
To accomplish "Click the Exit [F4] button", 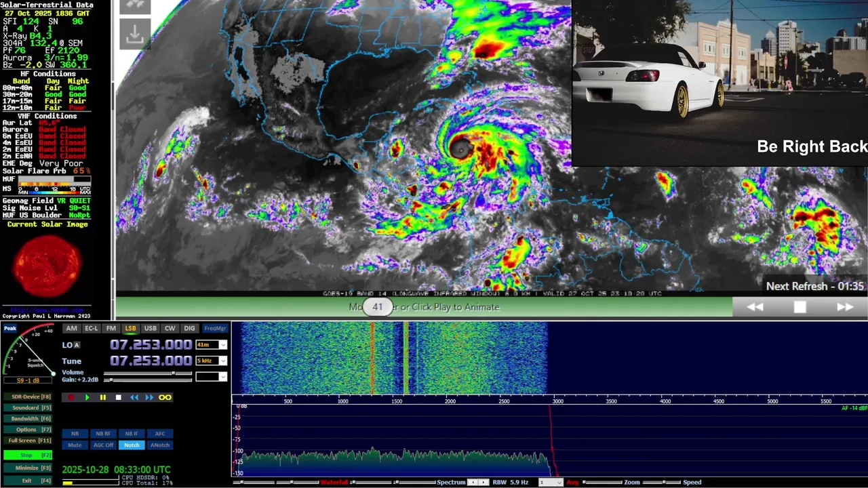I will tap(28, 481).
